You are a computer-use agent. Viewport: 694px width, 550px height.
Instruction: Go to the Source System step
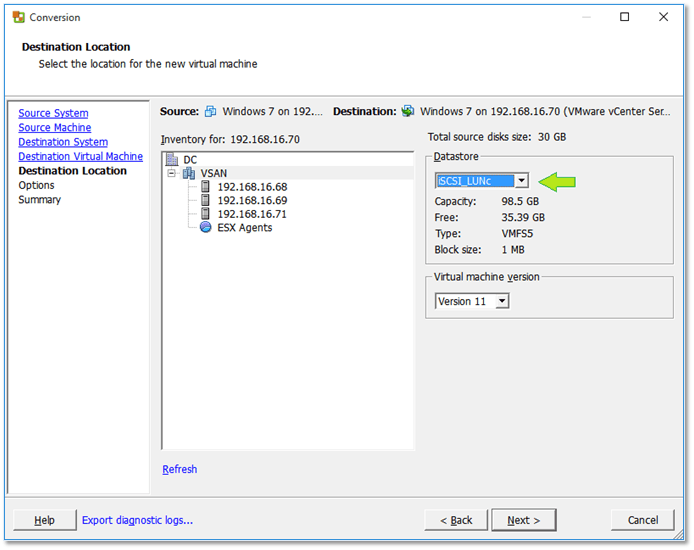click(x=53, y=113)
